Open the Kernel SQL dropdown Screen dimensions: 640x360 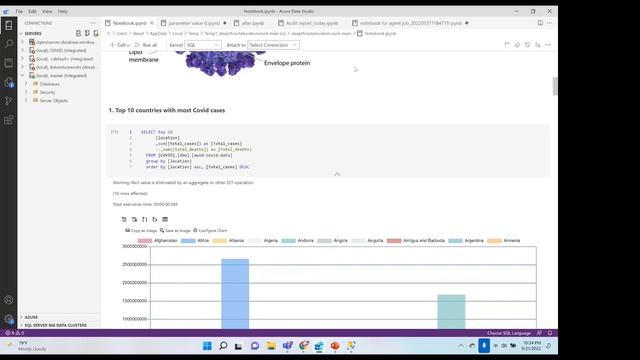coord(202,45)
